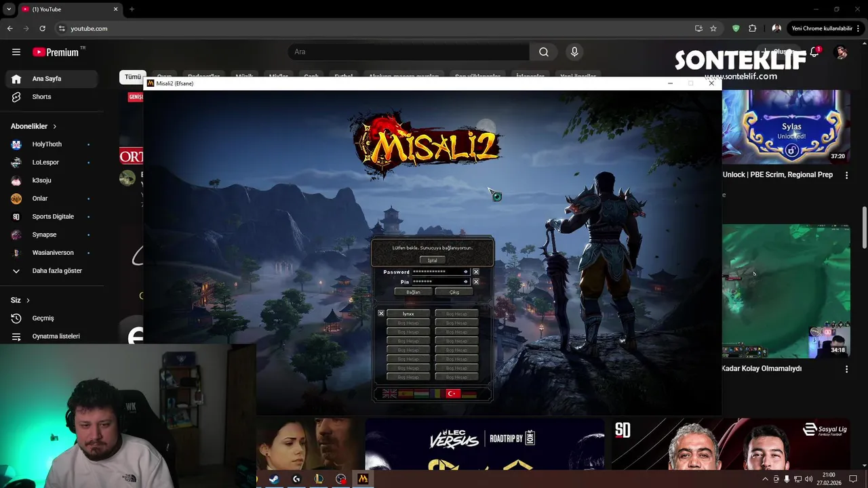868x488 pixels.
Task: Go to Ana Sayfa in sidebar
Action: (52, 79)
